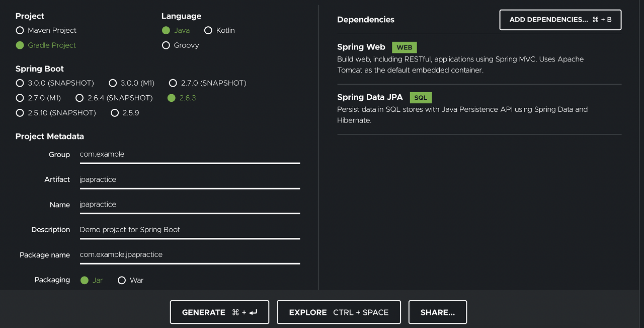Choose Groovy as the language
The image size is (644, 328).
pos(180,45)
